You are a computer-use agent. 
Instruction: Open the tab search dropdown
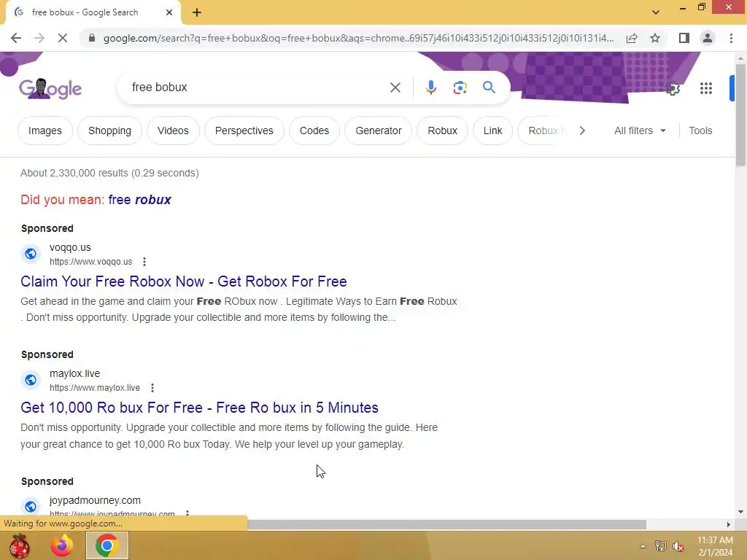[656, 12]
